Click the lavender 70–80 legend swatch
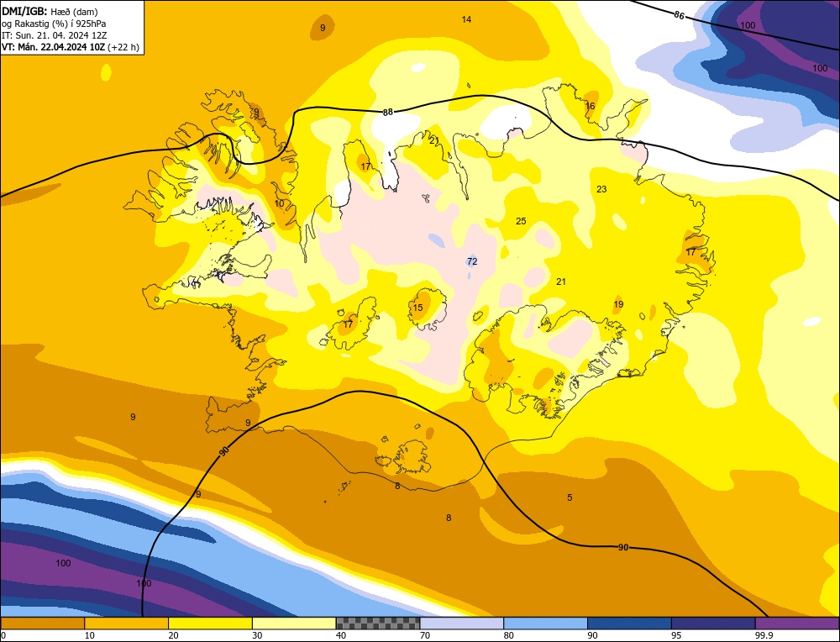The width and height of the screenshot is (840, 642). (462, 624)
